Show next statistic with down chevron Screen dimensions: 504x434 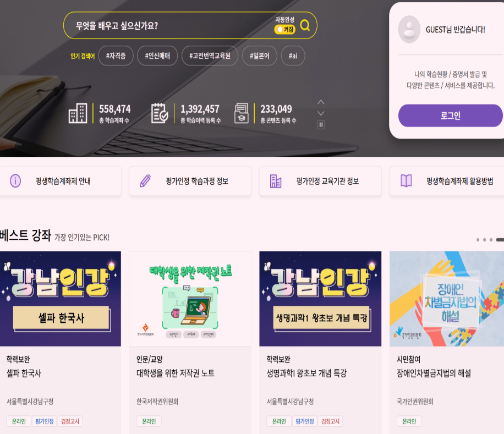[321, 113]
